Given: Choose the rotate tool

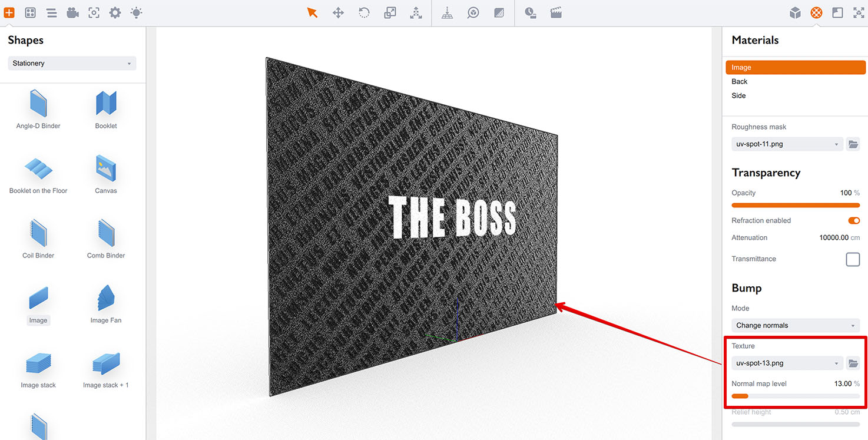Looking at the screenshot, I should click(x=364, y=12).
